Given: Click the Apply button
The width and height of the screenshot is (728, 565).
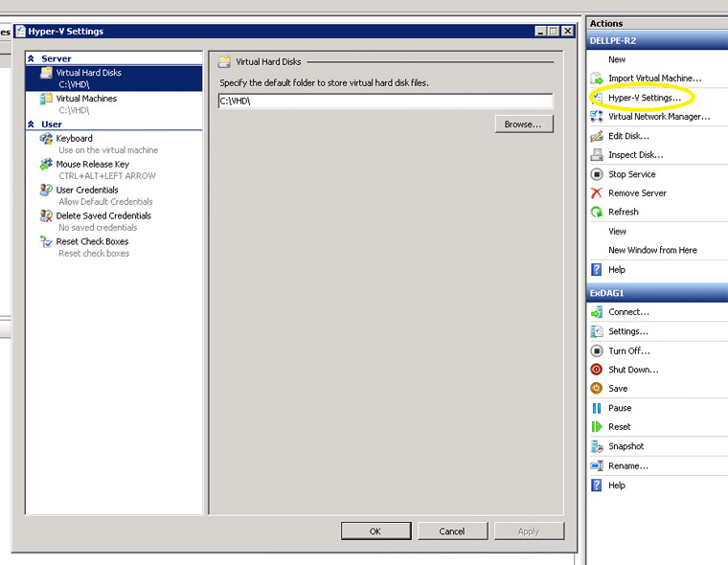Looking at the screenshot, I should point(529,531).
